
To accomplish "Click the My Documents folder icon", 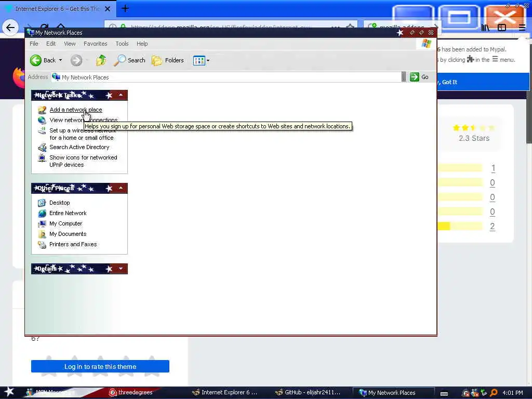I will click(x=42, y=234).
